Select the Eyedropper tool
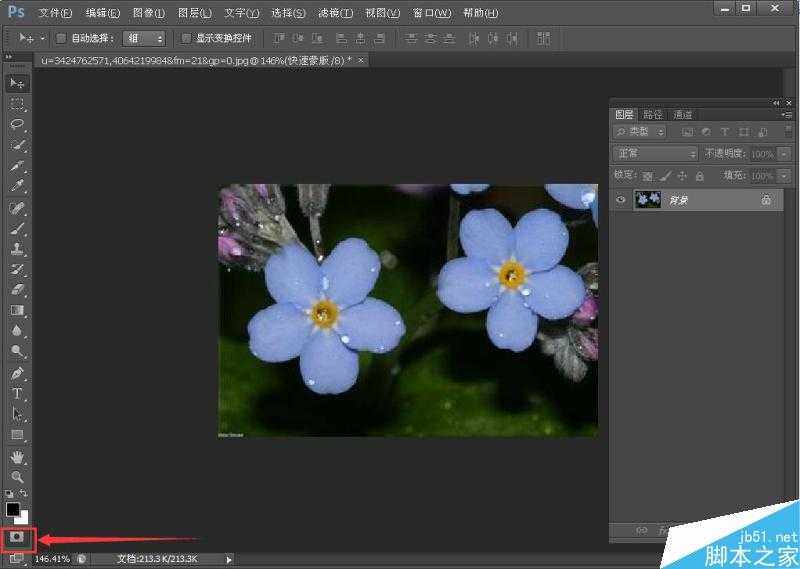Viewport: 800px width, 569px height. pyautogui.click(x=17, y=186)
